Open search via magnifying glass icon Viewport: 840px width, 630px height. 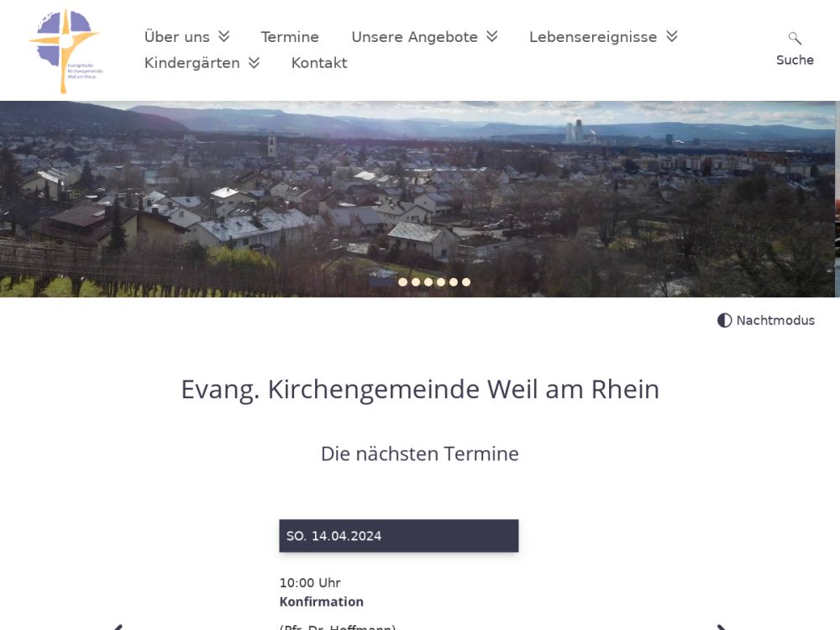(x=795, y=38)
